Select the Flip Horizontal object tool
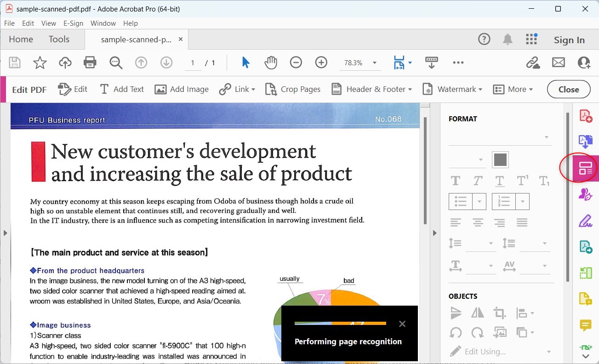The image size is (599, 364). tap(478, 313)
